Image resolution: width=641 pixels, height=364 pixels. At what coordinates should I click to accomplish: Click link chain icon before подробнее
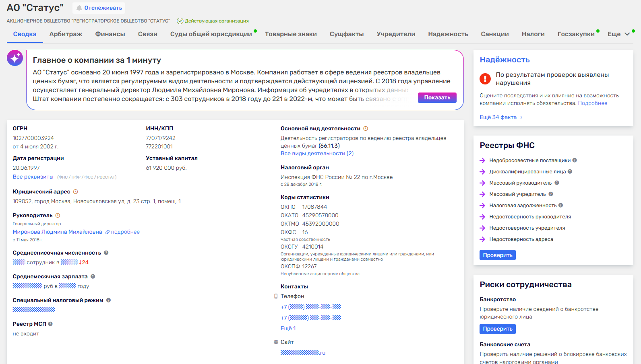coord(108,232)
